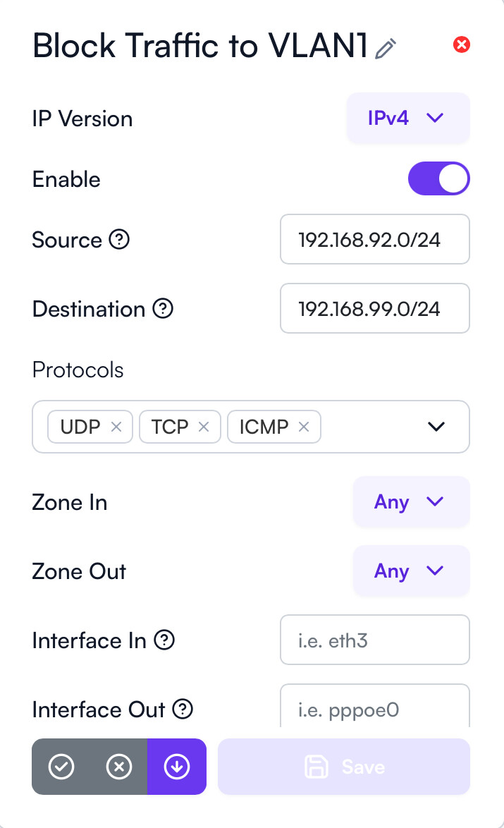Expand the Protocols dropdown chevron
This screenshot has height=828, width=504.
point(437,427)
